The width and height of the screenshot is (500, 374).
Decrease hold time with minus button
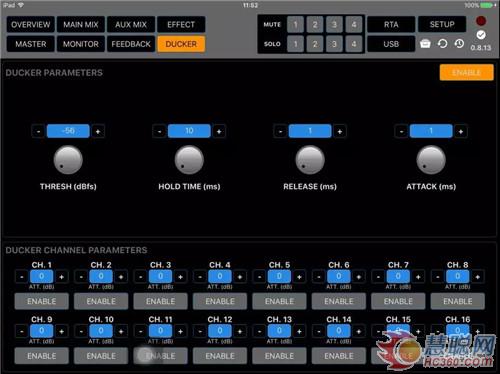159,131
